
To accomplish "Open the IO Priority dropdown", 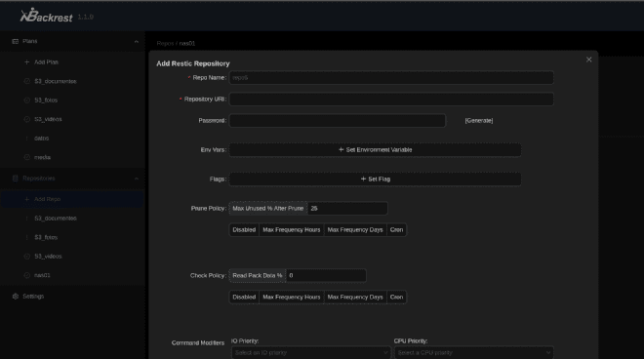I will click(310, 352).
